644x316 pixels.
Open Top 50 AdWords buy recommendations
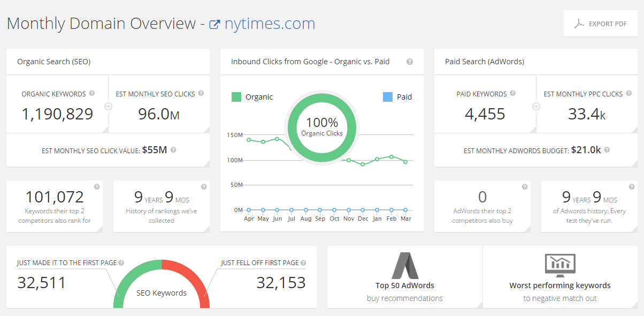pos(405,277)
